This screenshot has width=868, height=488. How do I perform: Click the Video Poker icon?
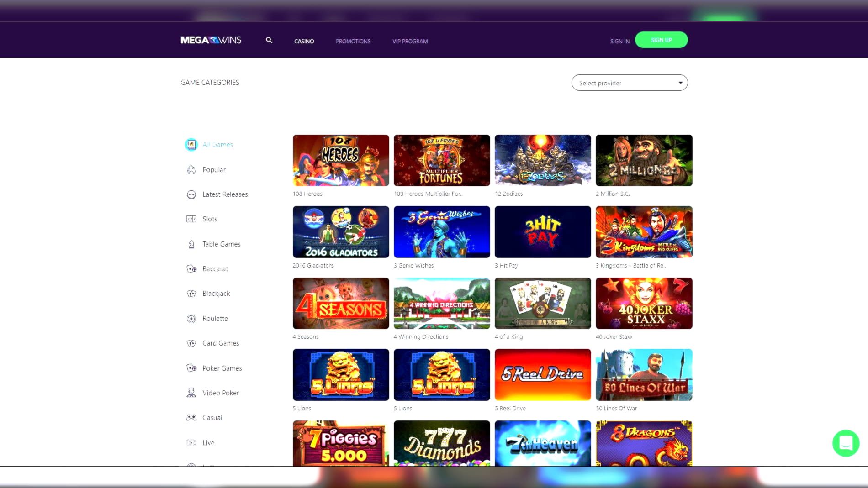191,393
